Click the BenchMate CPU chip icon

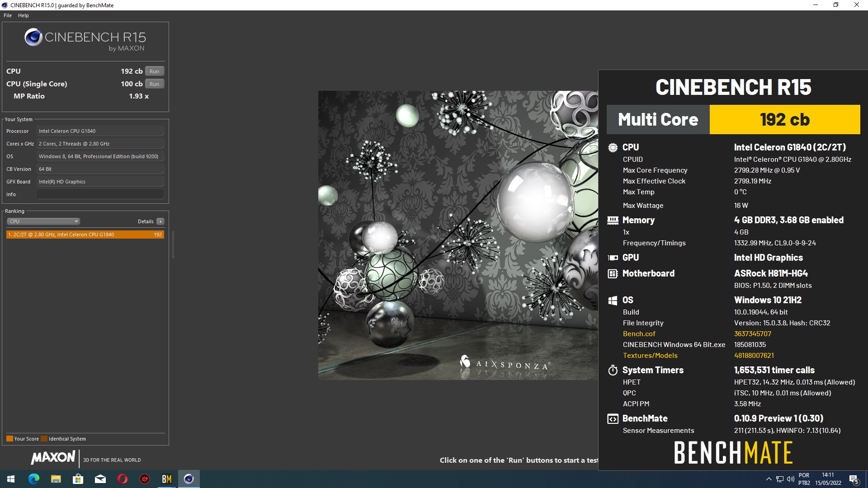613,147
